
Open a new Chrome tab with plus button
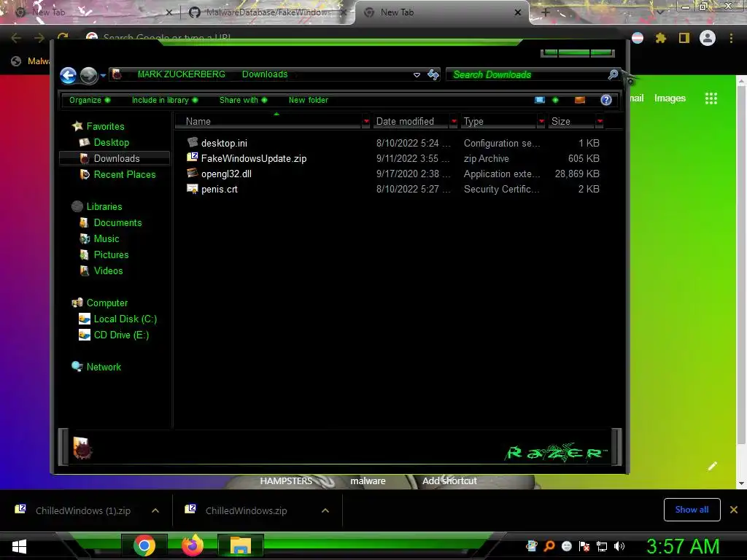tap(546, 12)
